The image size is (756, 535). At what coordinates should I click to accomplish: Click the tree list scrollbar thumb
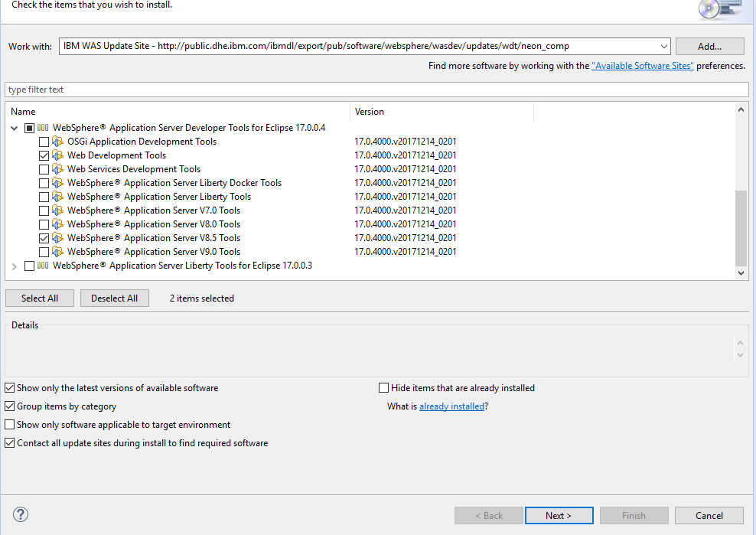click(x=741, y=228)
